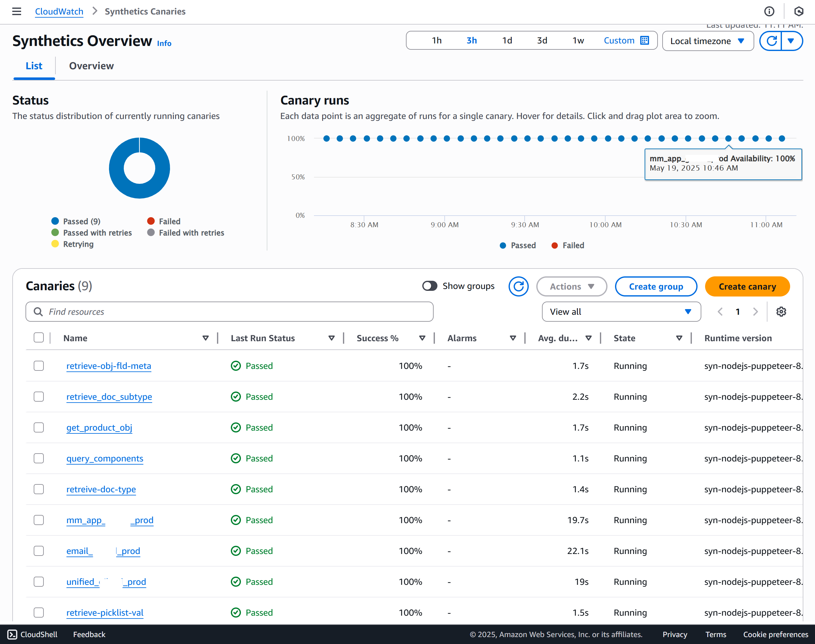Image resolution: width=815 pixels, height=644 pixels.
Task: Check the retrieve-obj-fld-meta row checkbox
Action: [39, 365]
